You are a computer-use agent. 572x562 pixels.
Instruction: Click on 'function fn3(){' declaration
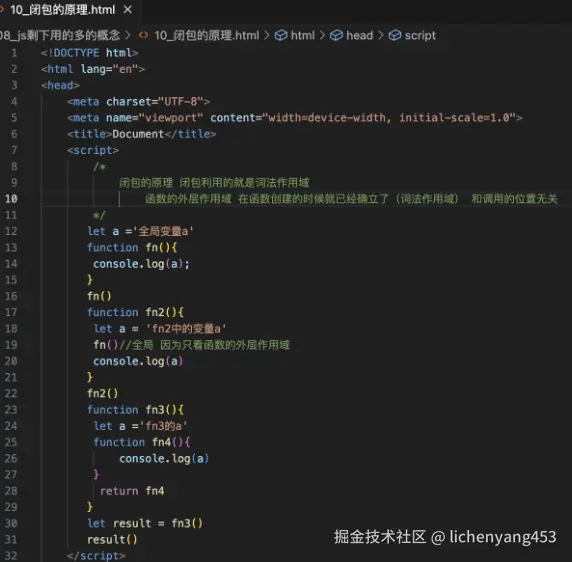pos(135,410)
